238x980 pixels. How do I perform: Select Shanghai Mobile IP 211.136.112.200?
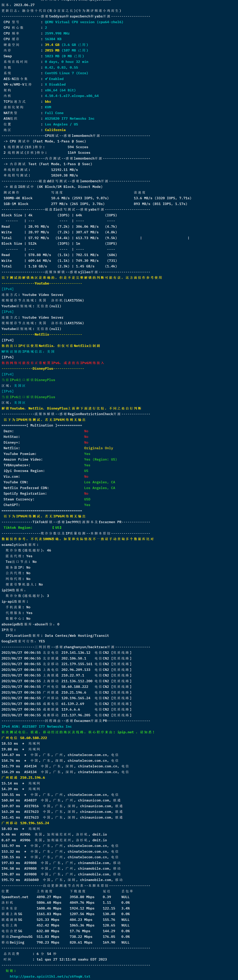coord(77,681)
